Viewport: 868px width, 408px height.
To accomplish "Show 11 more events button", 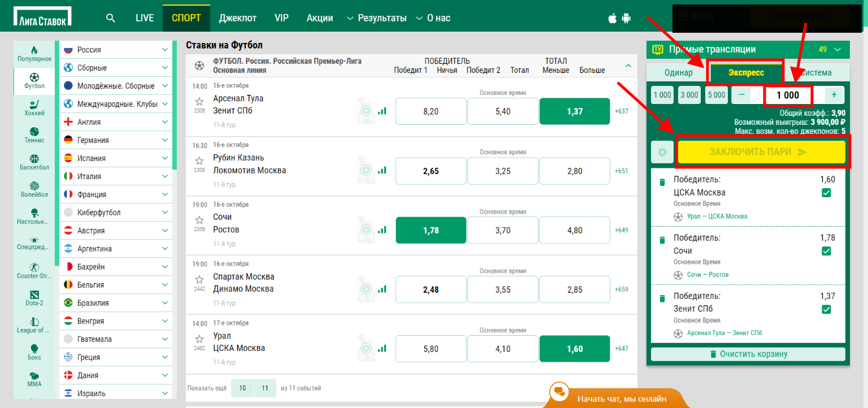I will point(264,388).
